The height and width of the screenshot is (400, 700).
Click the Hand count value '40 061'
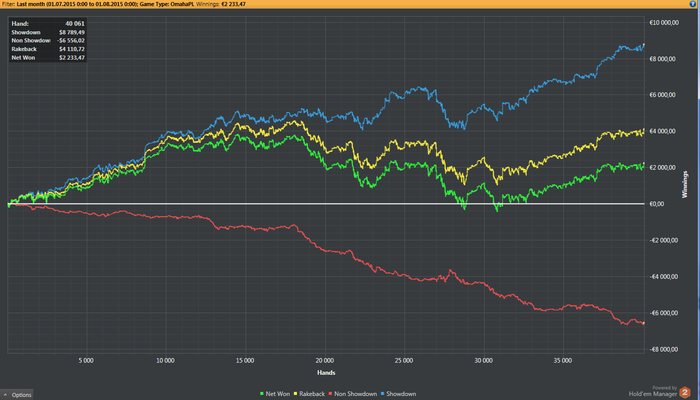pos(75,24)
